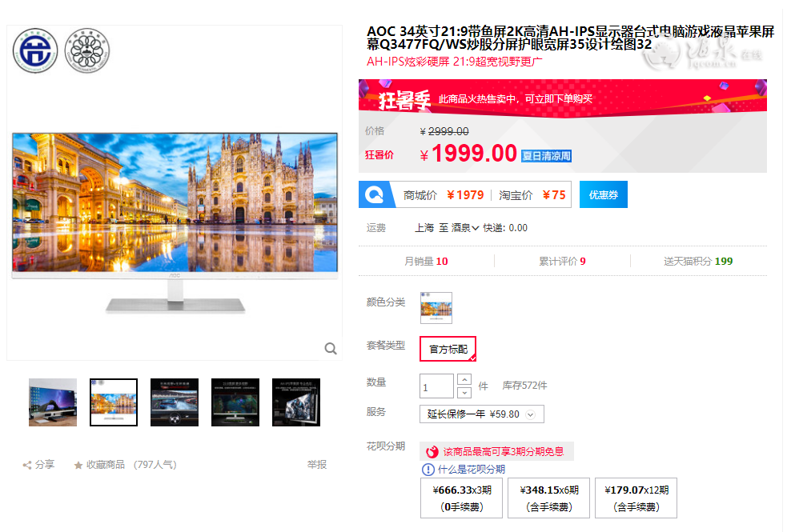Image resolution: width=787 pixels, height=532 pixels.
Task: Select the fourth thumbnail with dark monitor
Action: (235, 402)
